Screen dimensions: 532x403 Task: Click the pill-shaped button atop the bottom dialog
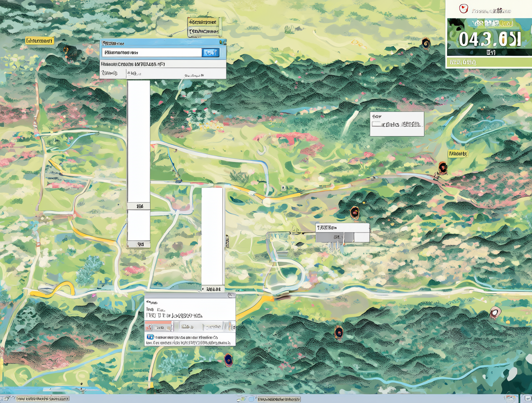[x=232, y=295]
